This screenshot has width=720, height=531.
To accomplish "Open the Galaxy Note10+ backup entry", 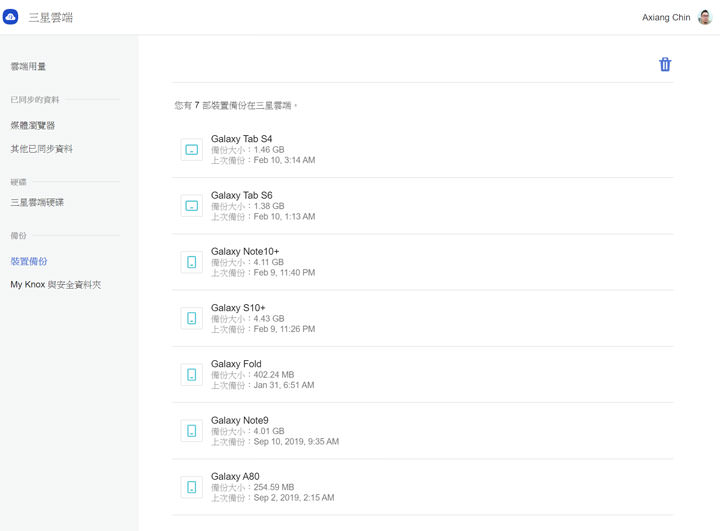I will click(245, 252).
